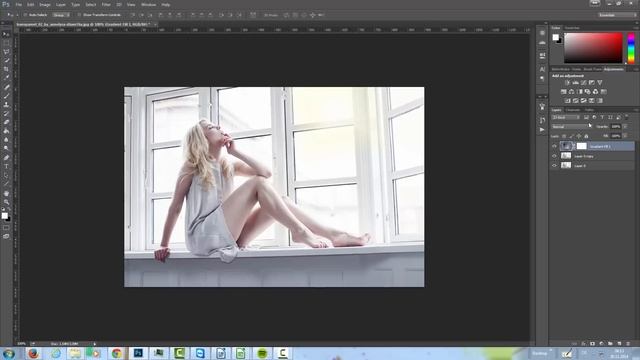
Task: Open Google Chrome from taskbar
Action: point(117,353)
